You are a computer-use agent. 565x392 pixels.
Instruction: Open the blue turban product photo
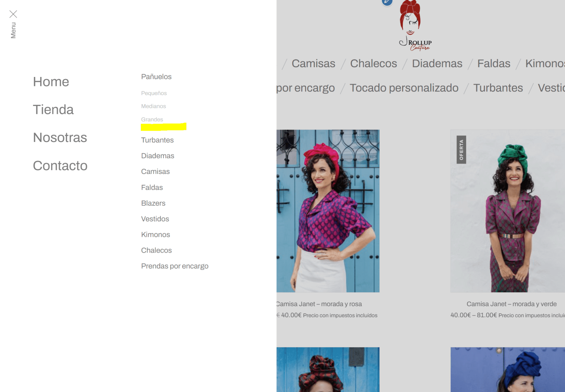508,369
